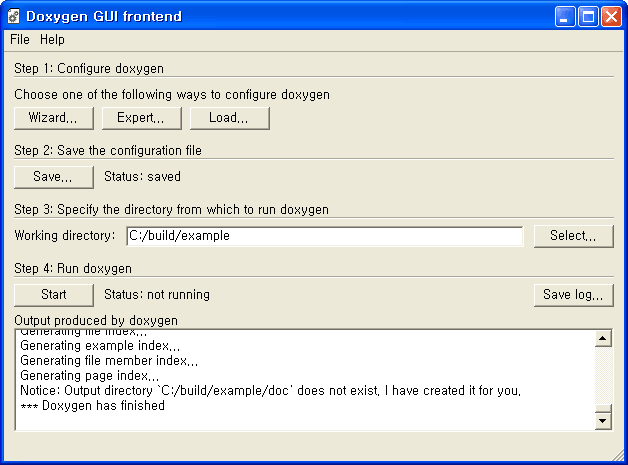Screen dimensions: 628x465
Task: Focus the Working directory text field
Action: point(324,236)
